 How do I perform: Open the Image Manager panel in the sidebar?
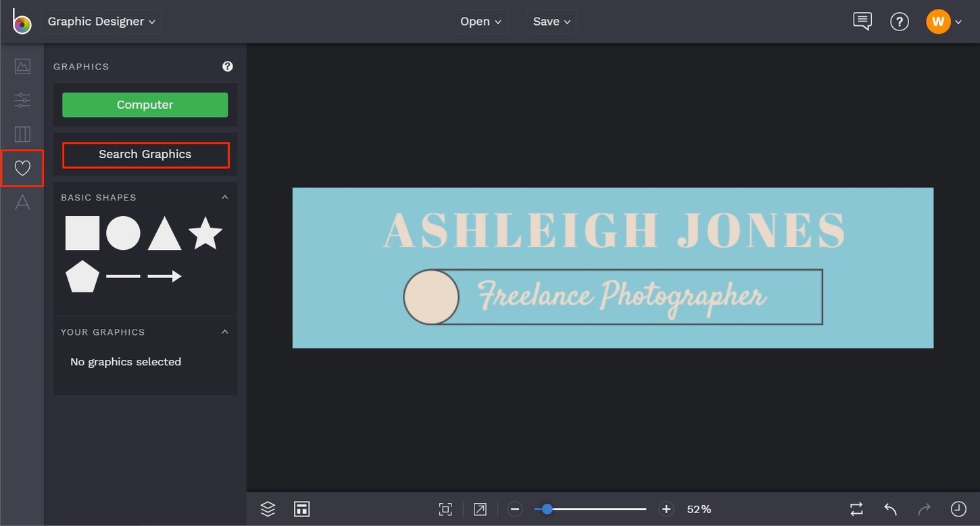pos(22,65)
